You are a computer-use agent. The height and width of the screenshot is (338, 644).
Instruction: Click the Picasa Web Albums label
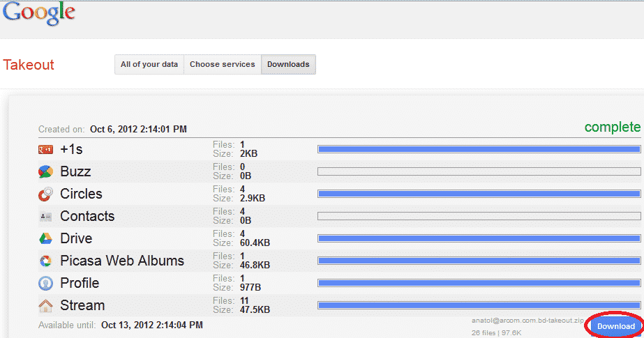122,261
